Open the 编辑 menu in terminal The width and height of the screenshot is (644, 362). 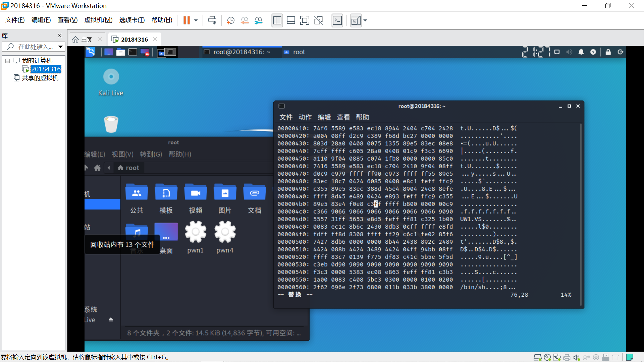(324, 117)
